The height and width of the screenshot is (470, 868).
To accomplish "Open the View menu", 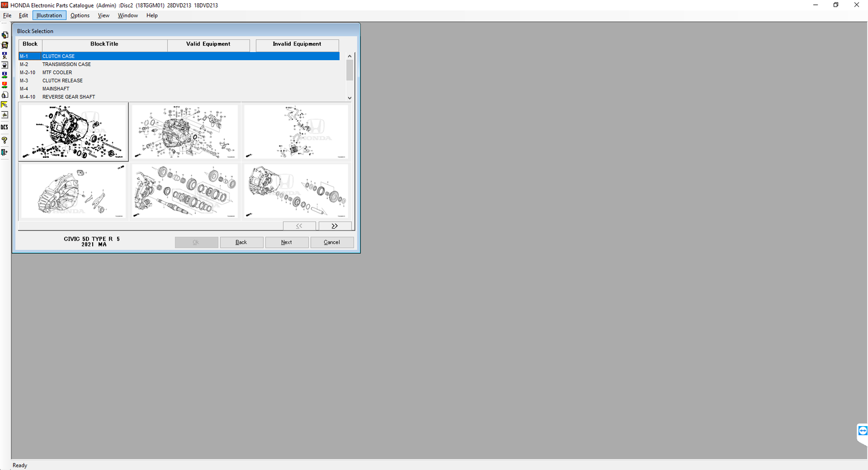I will click(104, 16).
